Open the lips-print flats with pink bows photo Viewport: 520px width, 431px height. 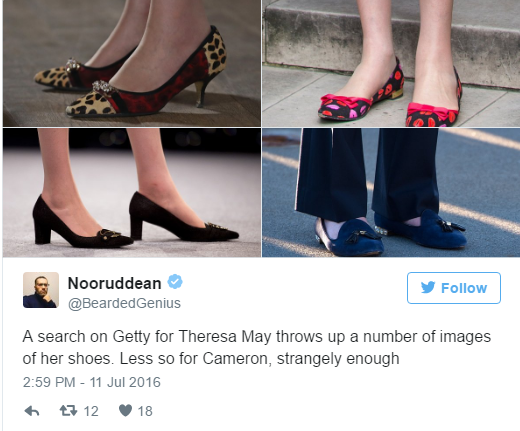click(x=391, y=63)
